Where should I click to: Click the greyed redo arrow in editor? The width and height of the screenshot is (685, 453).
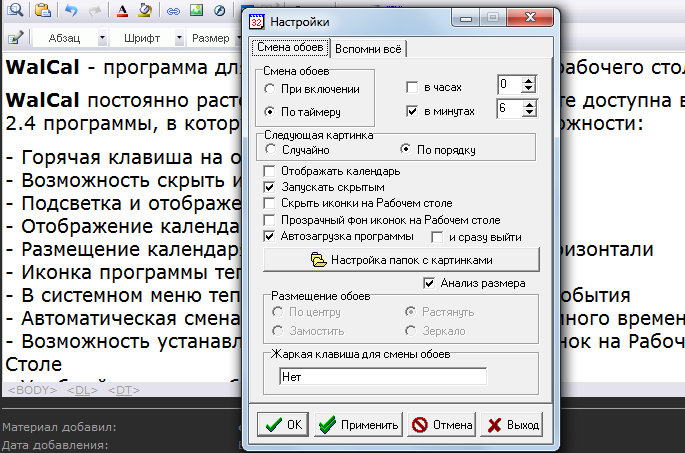95,10
